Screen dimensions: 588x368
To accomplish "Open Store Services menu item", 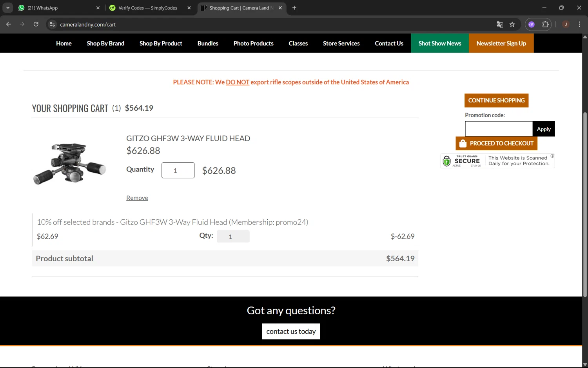I will pos(341,43).
